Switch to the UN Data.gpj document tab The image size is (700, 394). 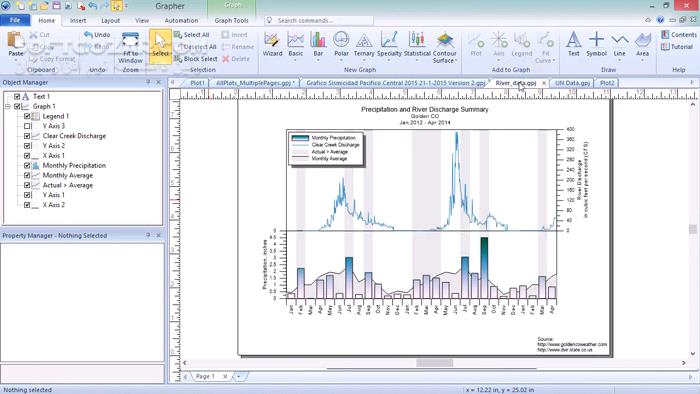pos(572,83)
